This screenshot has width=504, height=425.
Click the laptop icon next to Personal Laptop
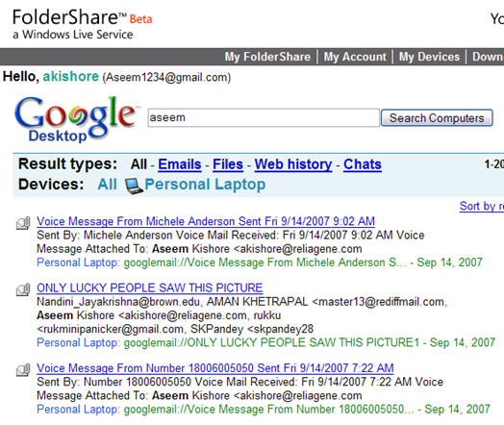point(134,186)
